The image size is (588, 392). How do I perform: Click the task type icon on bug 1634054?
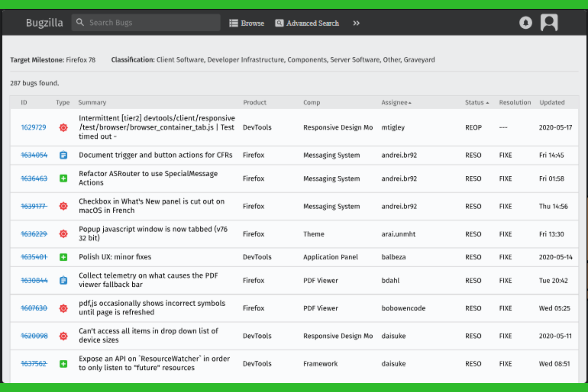63,155
